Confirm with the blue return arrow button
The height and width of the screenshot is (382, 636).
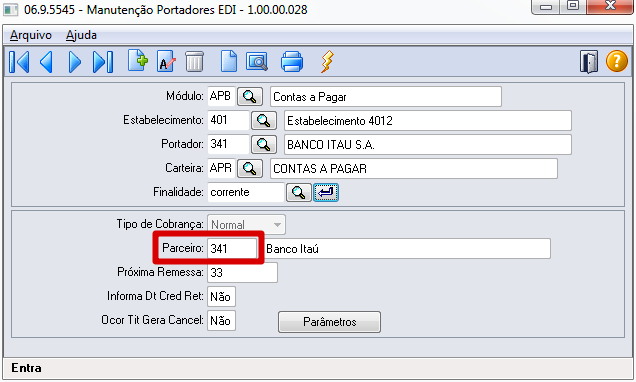(326, 192)
